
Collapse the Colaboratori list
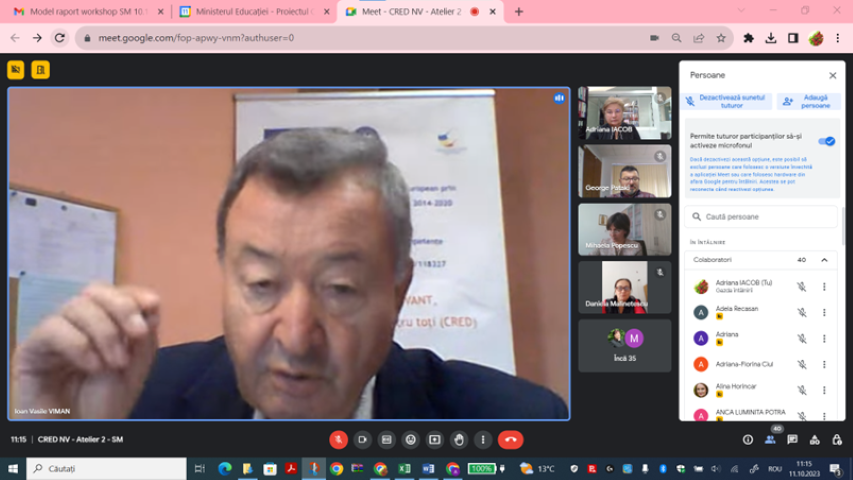(824, 260)
